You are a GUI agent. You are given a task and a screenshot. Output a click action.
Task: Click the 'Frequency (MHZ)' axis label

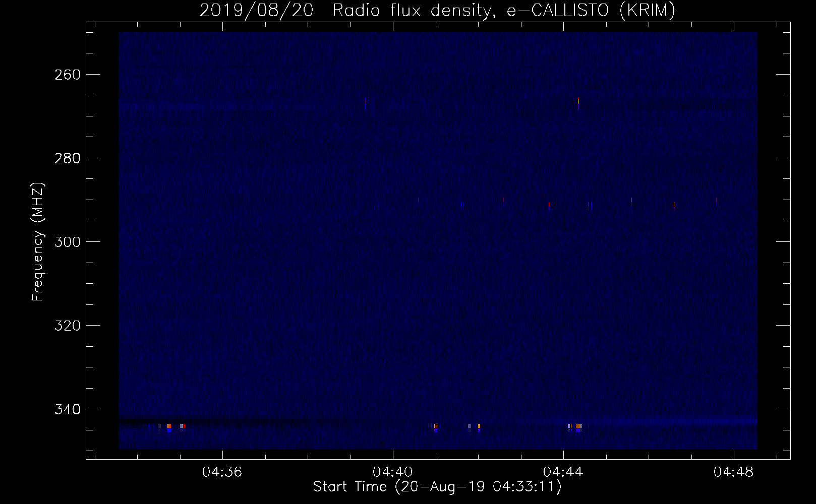click(38, 241)
